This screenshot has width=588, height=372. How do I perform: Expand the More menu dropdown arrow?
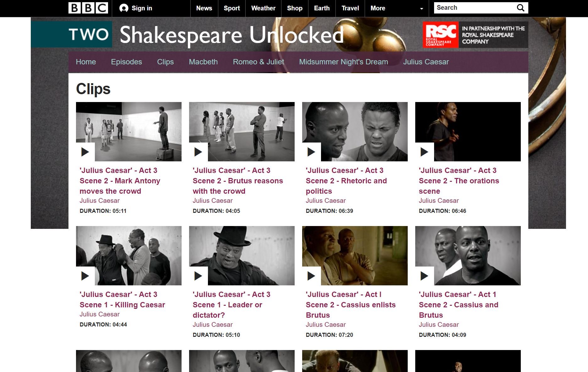pos(422,9)
